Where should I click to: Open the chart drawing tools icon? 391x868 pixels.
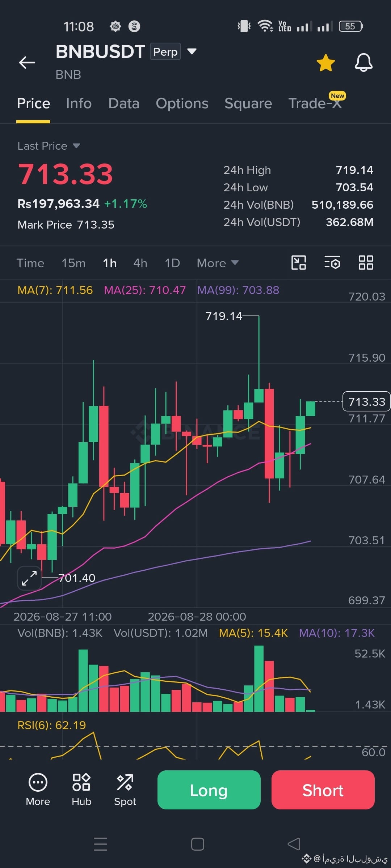point(299,263)
